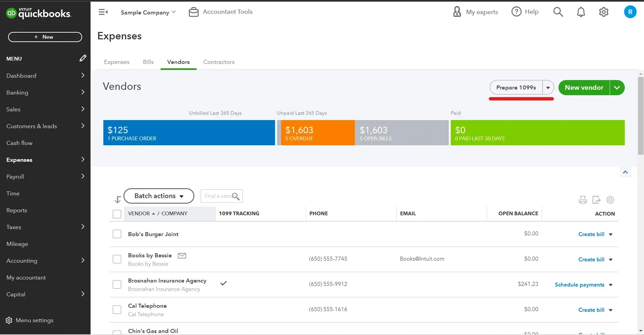Open the user profile avatar R
The image size is (644, 335).
630,12
